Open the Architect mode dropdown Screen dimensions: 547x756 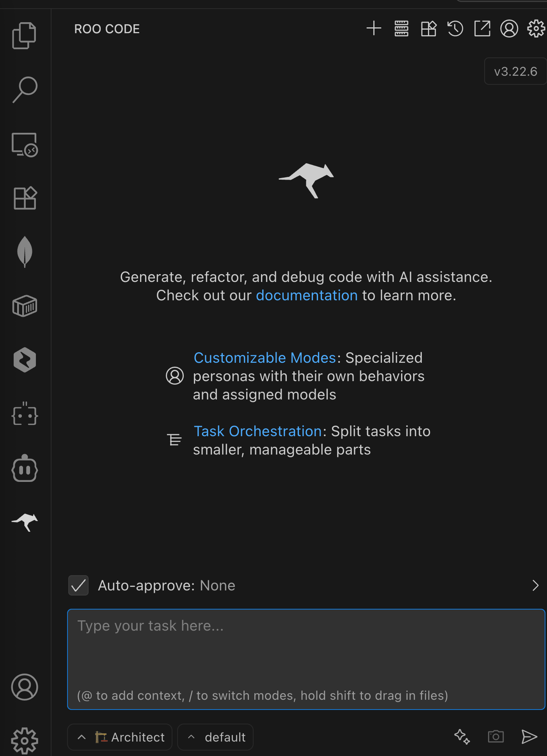click(x=120, y=737)
